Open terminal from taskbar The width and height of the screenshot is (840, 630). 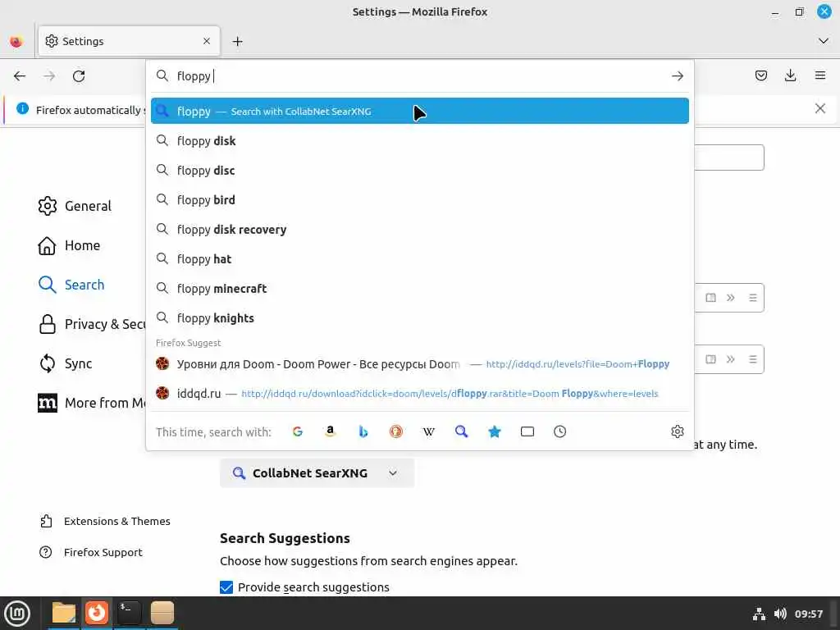click(129, 614)
